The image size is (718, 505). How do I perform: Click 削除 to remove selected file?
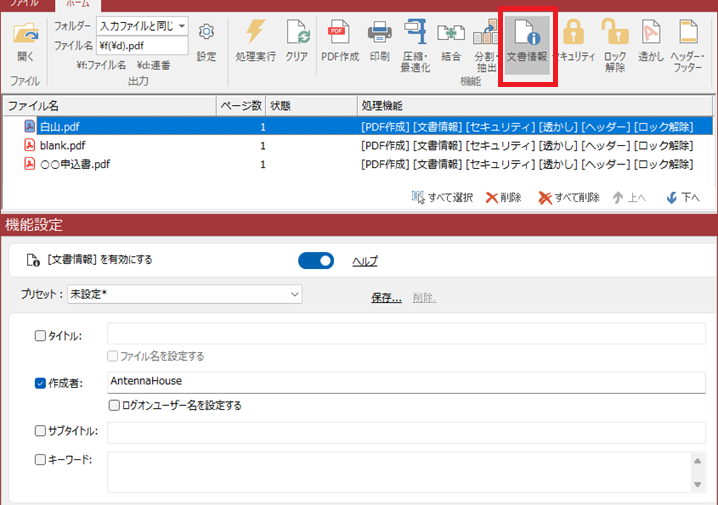pos(503,197)
